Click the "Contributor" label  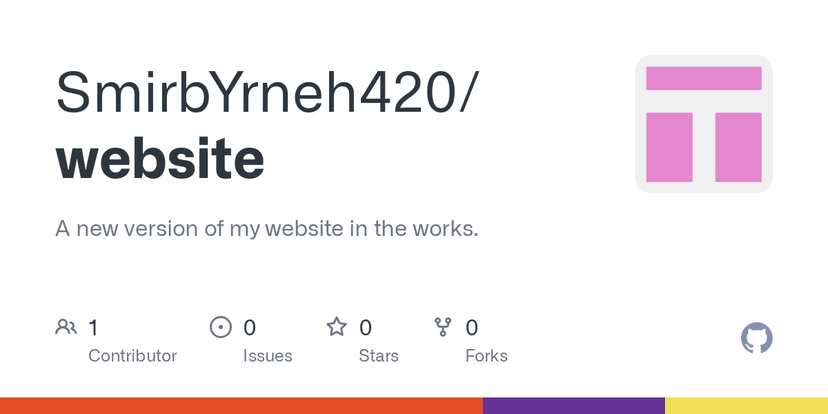pos(132,356)
